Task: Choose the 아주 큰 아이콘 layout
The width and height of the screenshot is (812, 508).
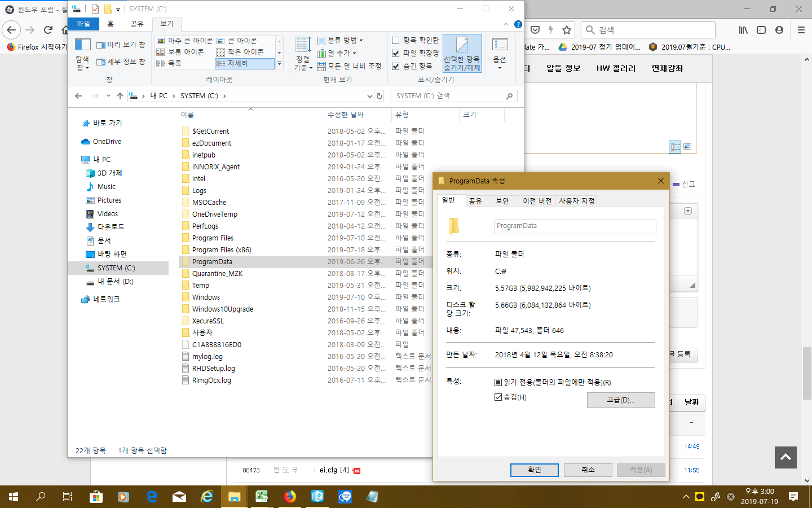Action: [184, 41]
